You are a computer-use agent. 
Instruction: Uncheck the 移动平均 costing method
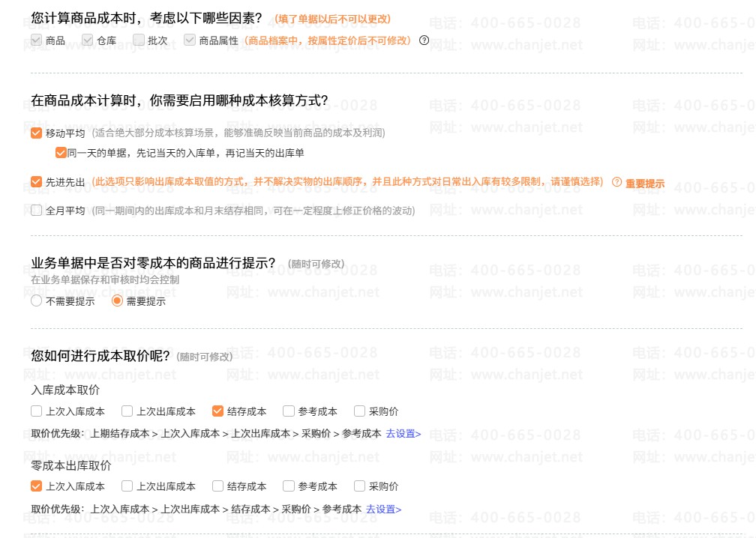click(x=36, y=133)
